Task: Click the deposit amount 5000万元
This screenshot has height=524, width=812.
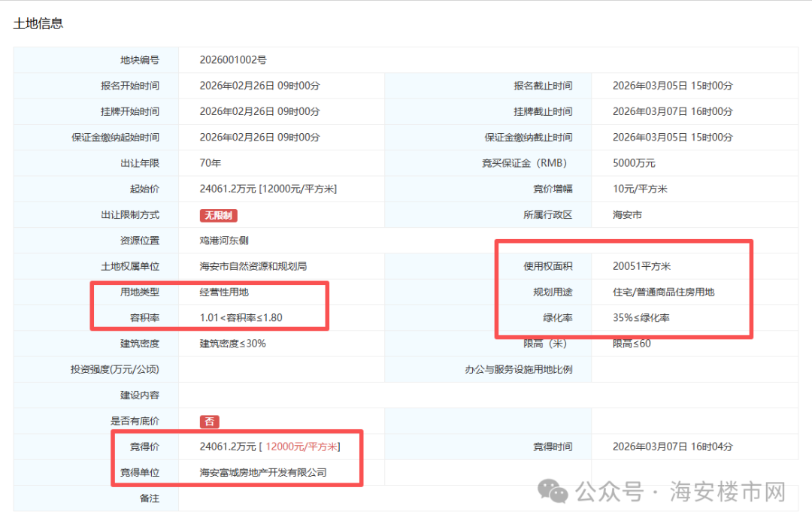Action: (634, 162)
